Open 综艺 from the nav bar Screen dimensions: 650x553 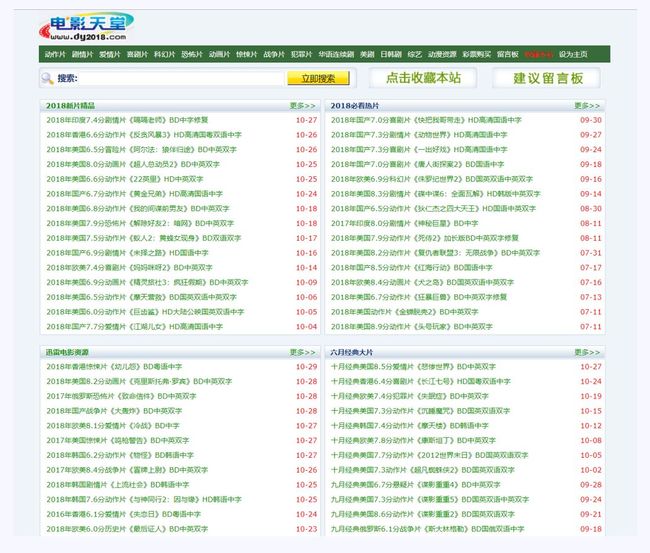(x=414, y=54)
